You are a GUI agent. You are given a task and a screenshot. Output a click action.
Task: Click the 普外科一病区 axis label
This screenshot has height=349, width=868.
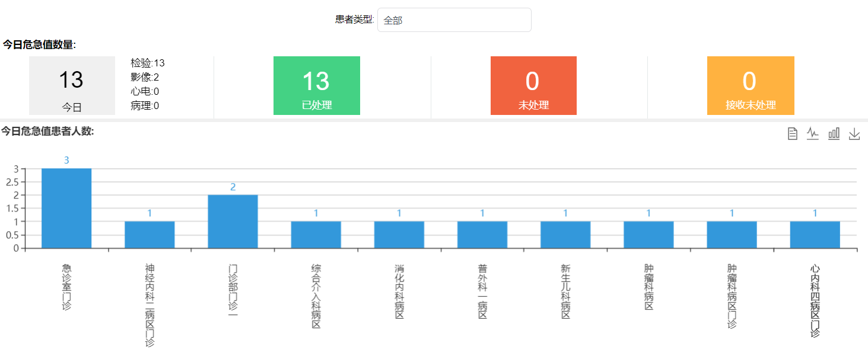482,292
